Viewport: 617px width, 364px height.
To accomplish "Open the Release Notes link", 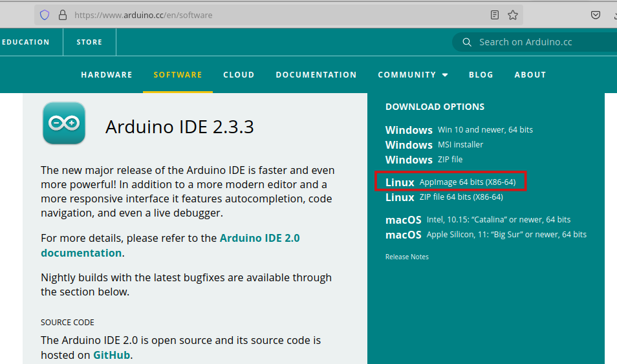I will pos(407,257).
